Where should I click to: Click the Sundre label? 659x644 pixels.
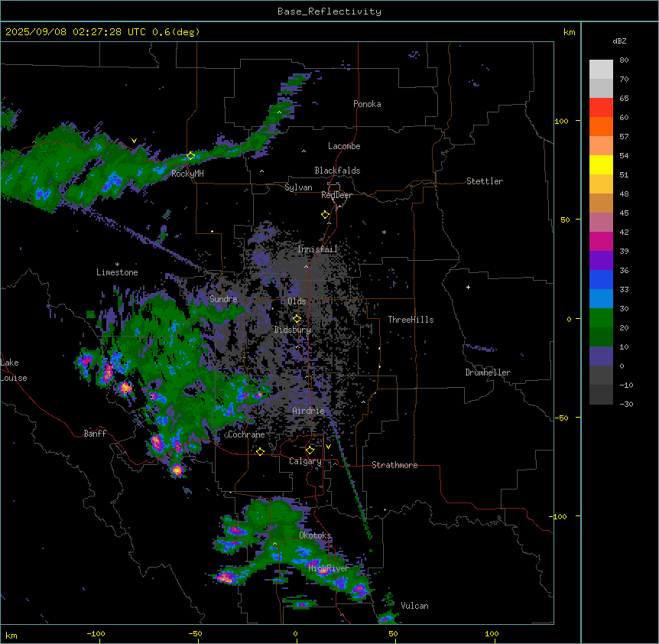coord(223,299)
